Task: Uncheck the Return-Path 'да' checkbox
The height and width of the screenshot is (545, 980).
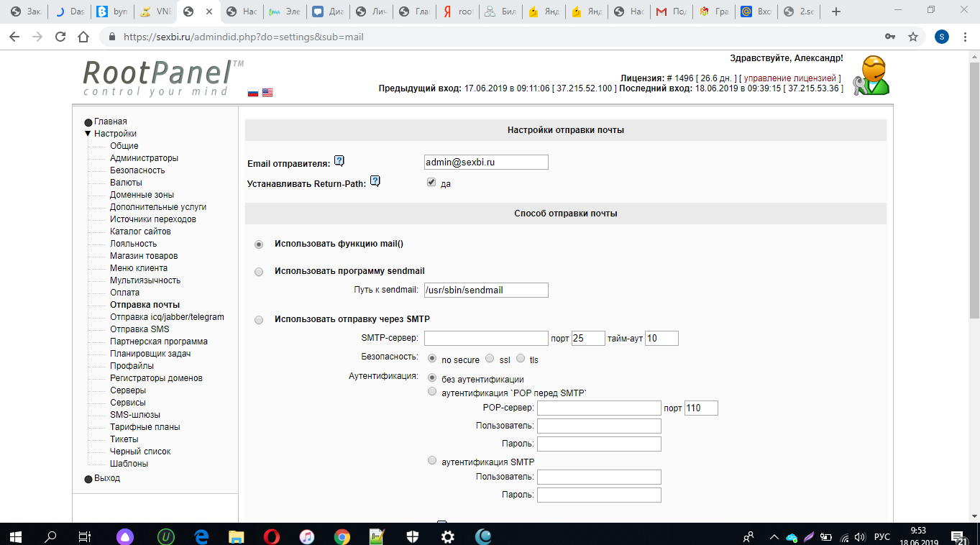Action: pos(431,183)
